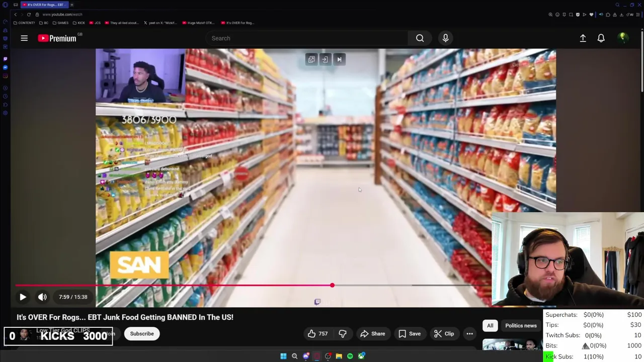Click the video title text
The width and height of the screenshot is (644, 362).
point(125,317)
